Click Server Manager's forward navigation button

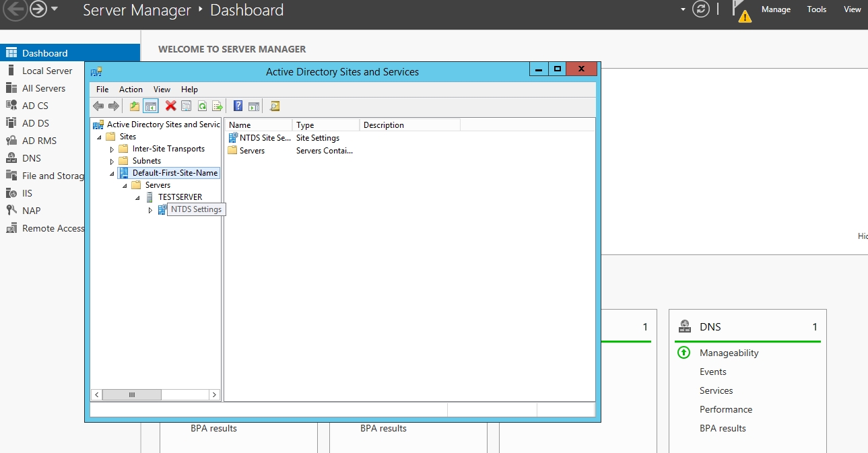[x=38, y=9]
